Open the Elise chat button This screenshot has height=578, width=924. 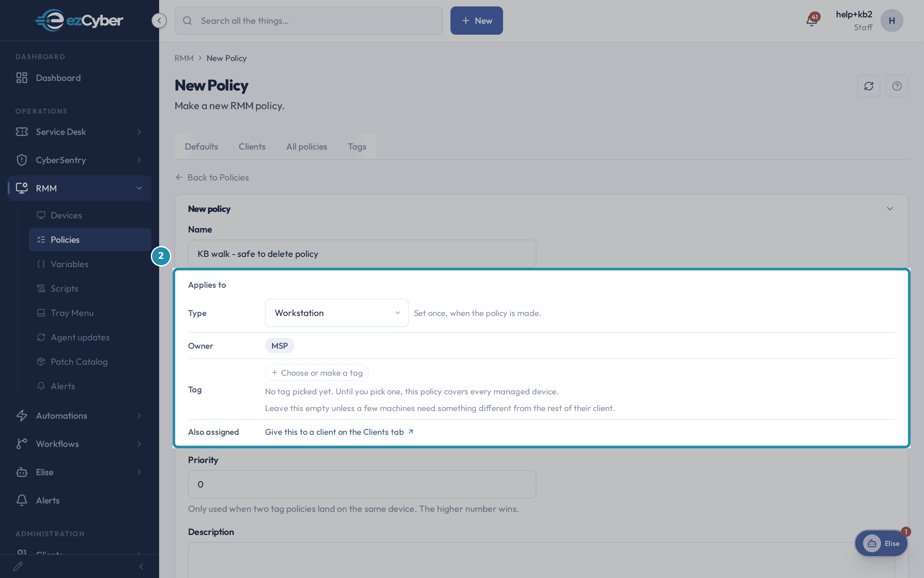pos(881,543)
